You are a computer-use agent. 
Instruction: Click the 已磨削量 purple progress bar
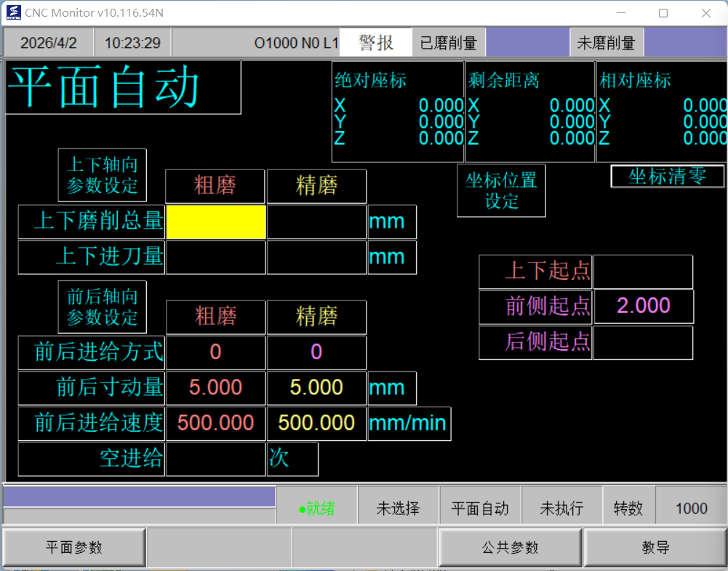coord(527,43)
